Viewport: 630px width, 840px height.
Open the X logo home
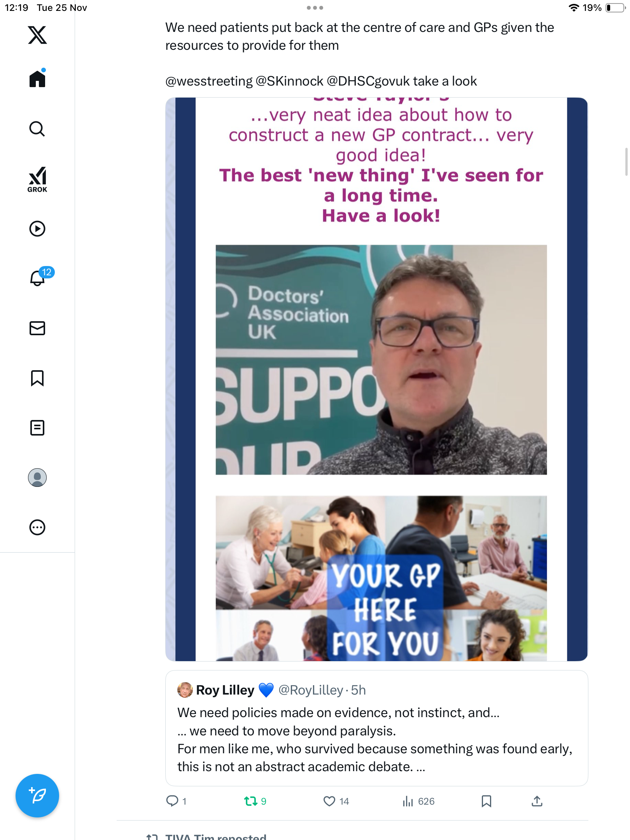[x=37, y=35]
